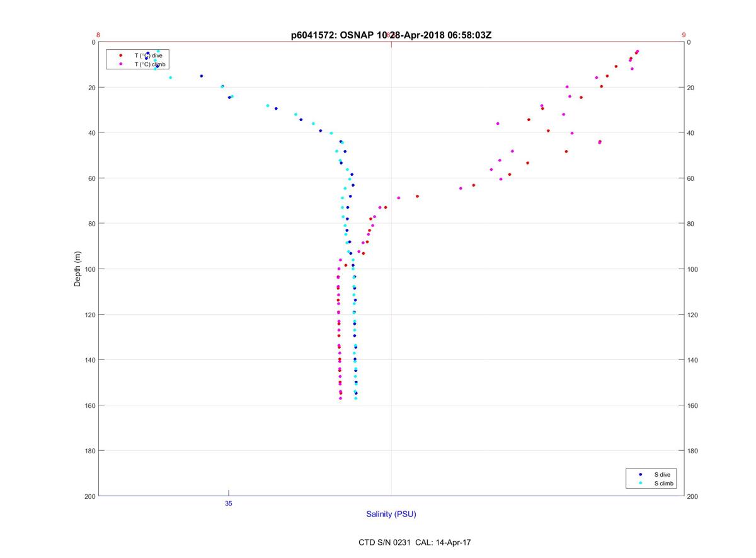Click the right-axis depth tick '40'
This screenshot has height=558, width=756.
click(x=691, y=133)
